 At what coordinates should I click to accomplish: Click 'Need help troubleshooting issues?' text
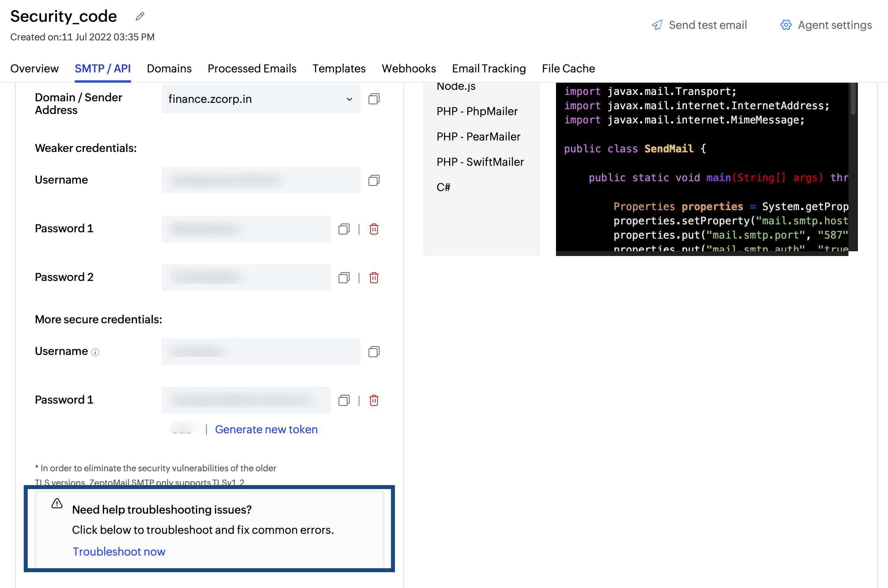click(x=162, y=510)
